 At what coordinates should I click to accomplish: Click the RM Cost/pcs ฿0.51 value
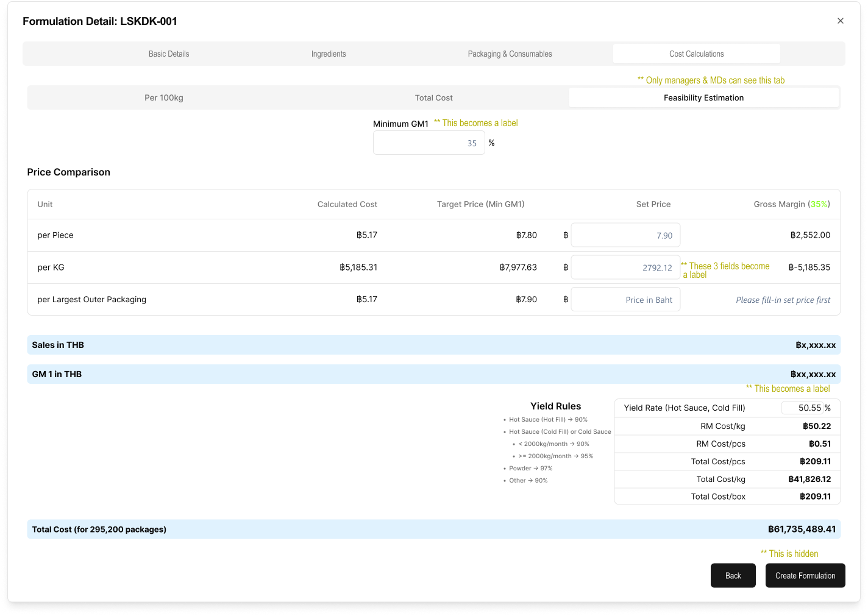(819, 444)
